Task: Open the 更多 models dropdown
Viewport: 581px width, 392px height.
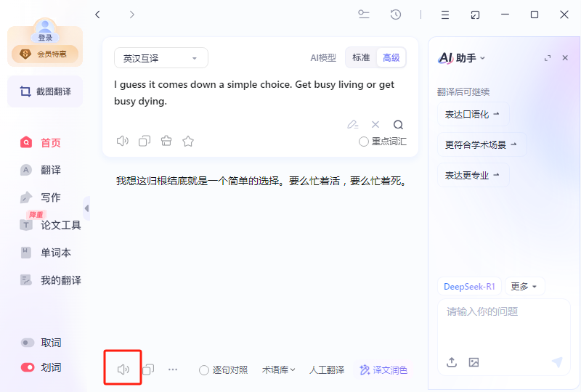Action: coord(524,287)
